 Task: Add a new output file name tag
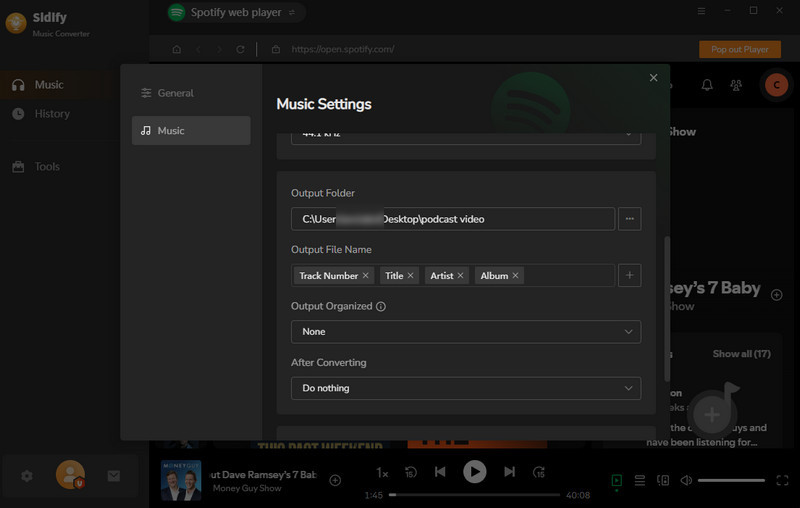click(x=630, y=275)
